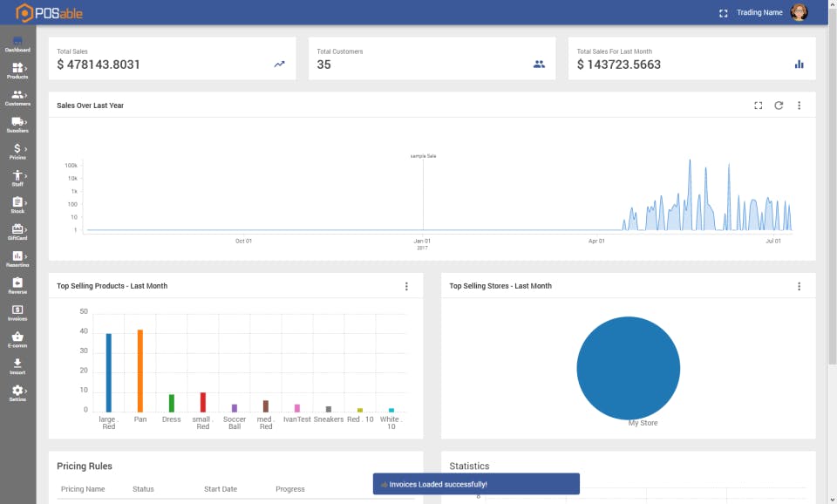Click the user avatar picture
The width and height of the screenshot is (837, 504).
pyautogui.click(x=800, y=11)
